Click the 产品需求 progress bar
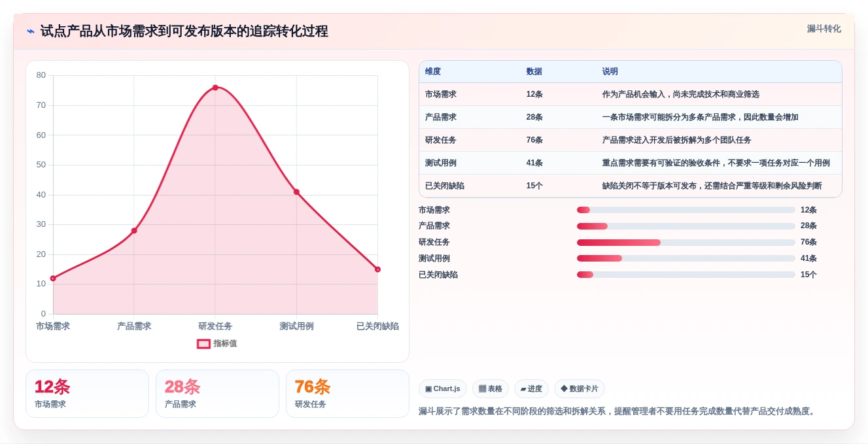Image resolution: width=868 pixels, height=444 pixels. tap(686, 226)
